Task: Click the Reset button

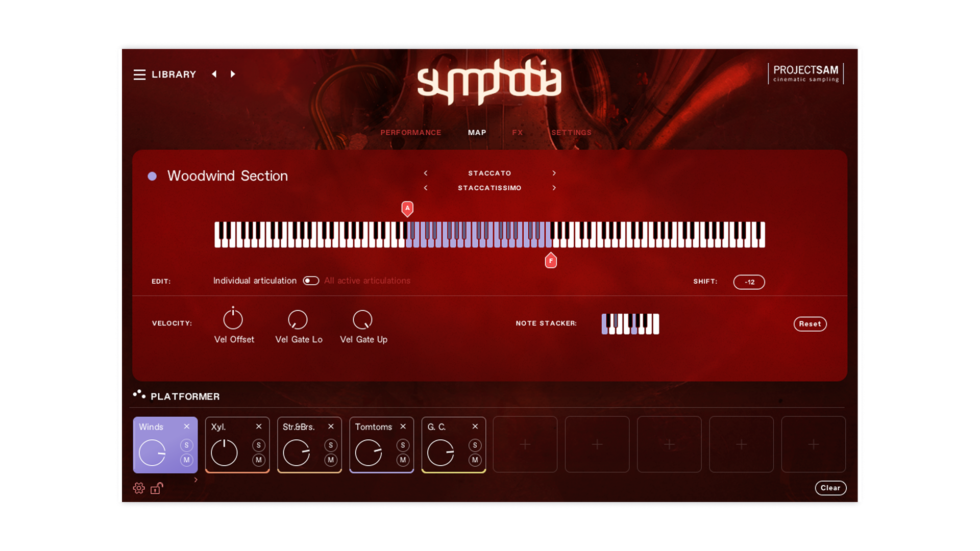Action: tap(810, 324)
